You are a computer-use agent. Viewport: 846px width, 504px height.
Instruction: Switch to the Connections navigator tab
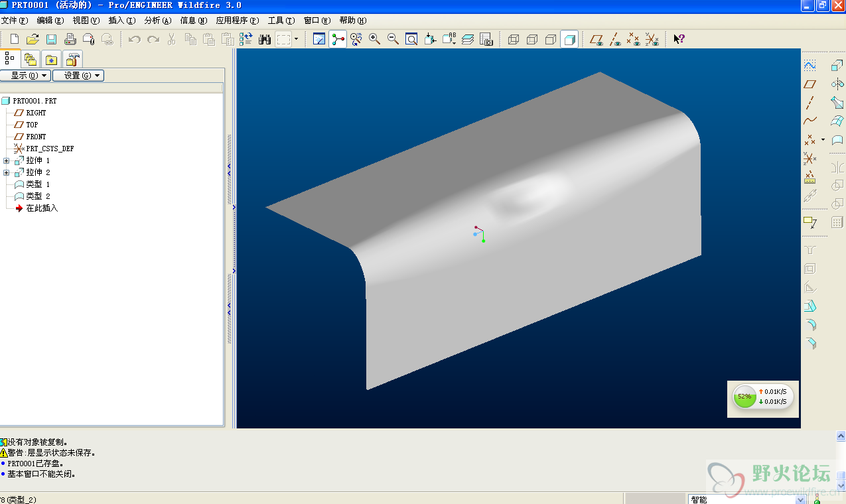[x=73, y=59]
